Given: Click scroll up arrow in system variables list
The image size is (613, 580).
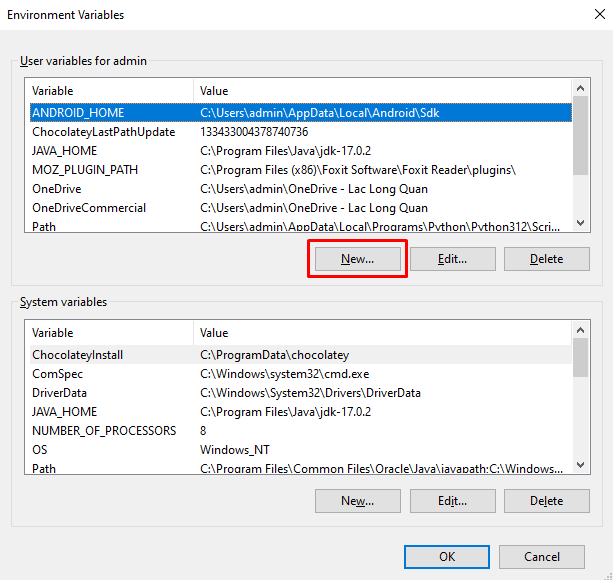Looking at the screenshot, I should point(581,330).
